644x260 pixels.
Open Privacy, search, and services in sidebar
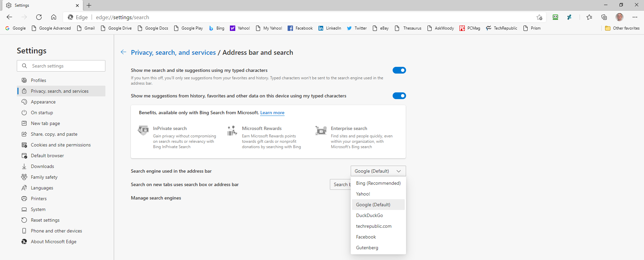pos(61,91)
